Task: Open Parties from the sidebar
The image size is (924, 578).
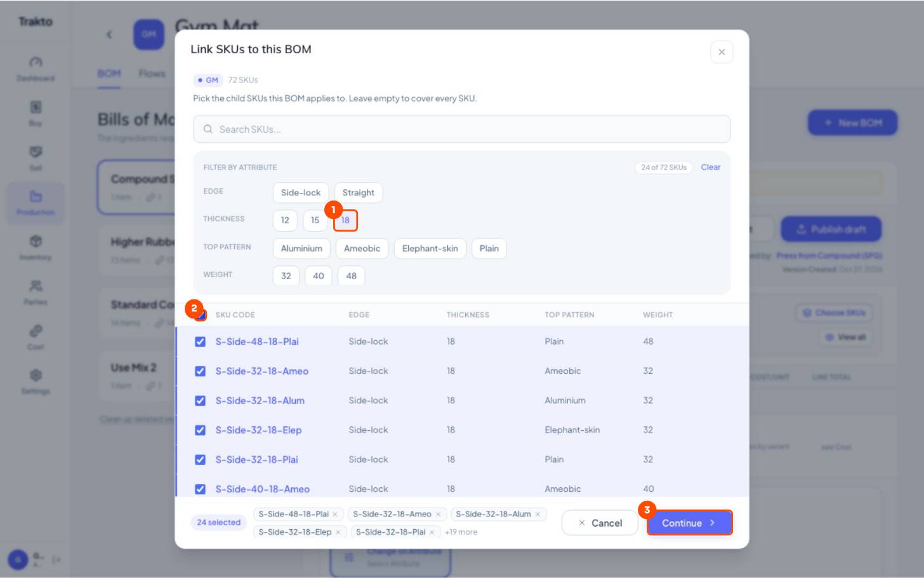Action: tap(36, 292)
